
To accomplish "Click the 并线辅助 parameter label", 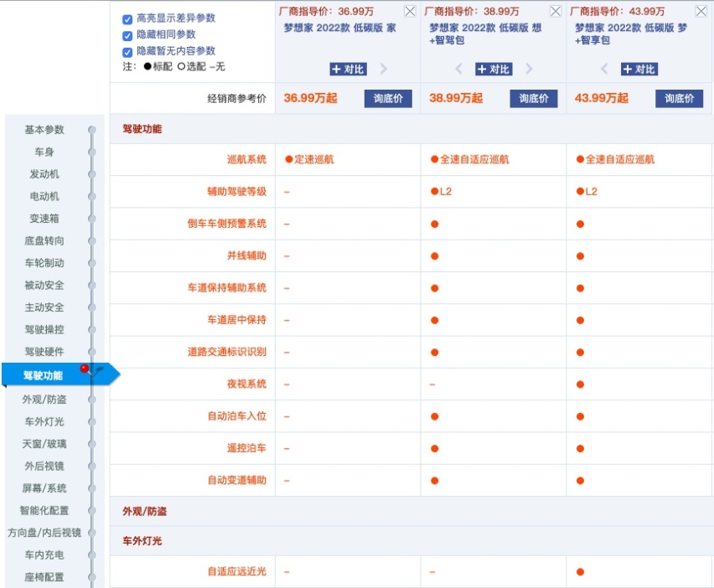I will pos(246,255).
